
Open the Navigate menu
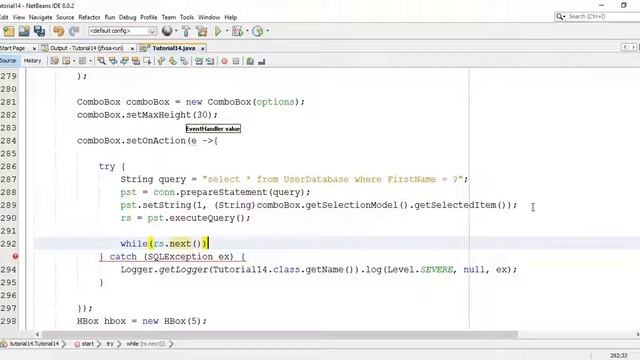coord(40,17)
